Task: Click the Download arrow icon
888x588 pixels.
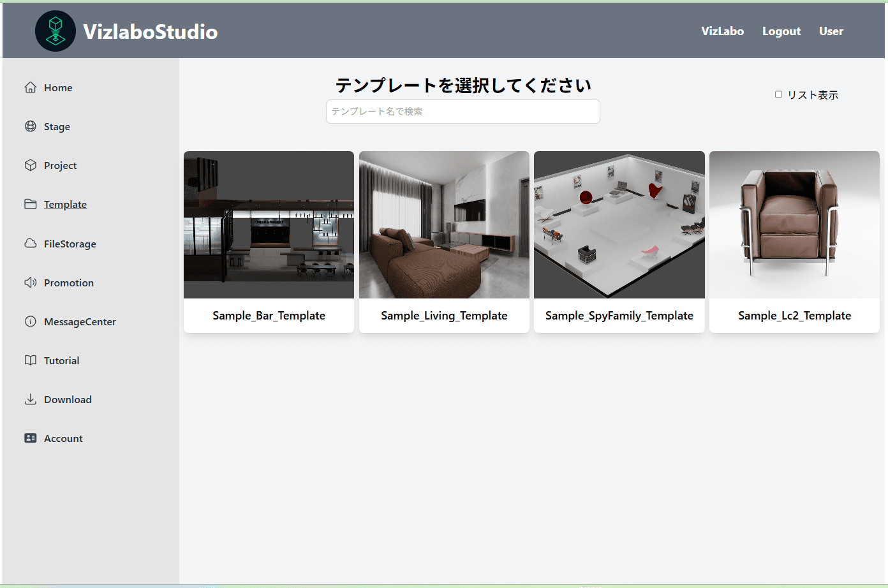Action: (30, 399)
